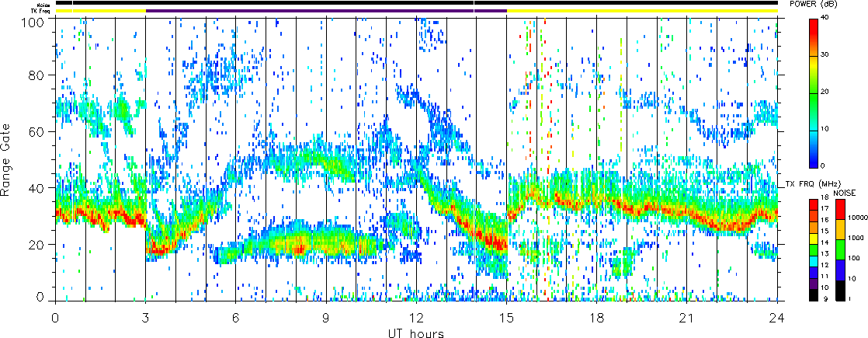Click the 'UT hours' x-axis label
Image resolution: width=868 pixels, height=338 pixels.
tap(415, 333)
